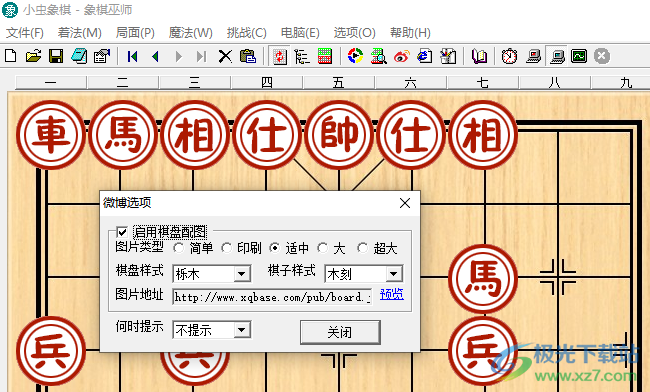Image resolution: width=650 pixels, height=392 pixels.
Task: Open the game properties icon
Action: pos(102,56)
